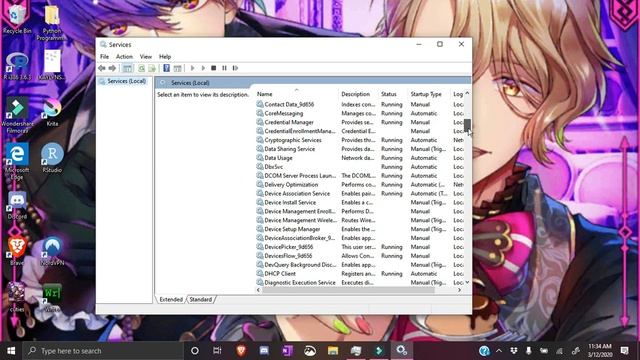This screenshot has width=640, height=360.
Task: Click the green Refresh toolbar icon
Action: pyautogui.click(x=141, y=68)
